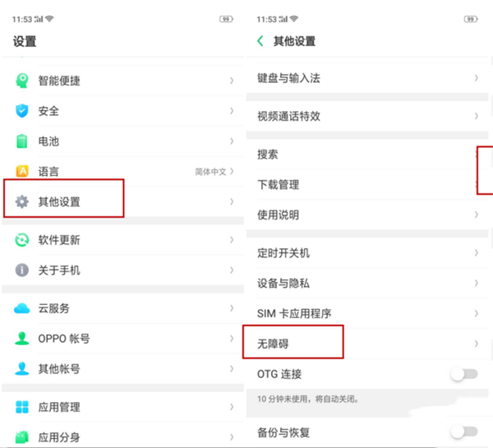Open 无障碍 using its right chevron
Image resolution: width=493 pixels, height=448 pixels.
477,344
